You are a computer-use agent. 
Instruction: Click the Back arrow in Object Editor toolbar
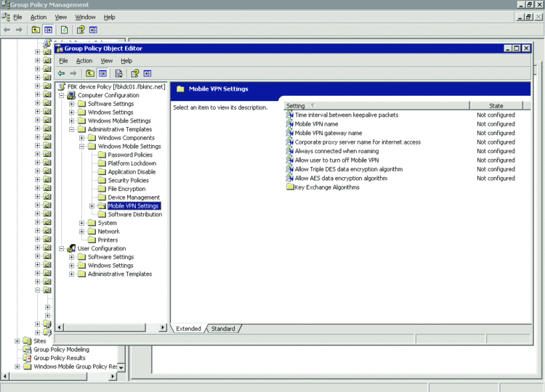pos(62,73)
